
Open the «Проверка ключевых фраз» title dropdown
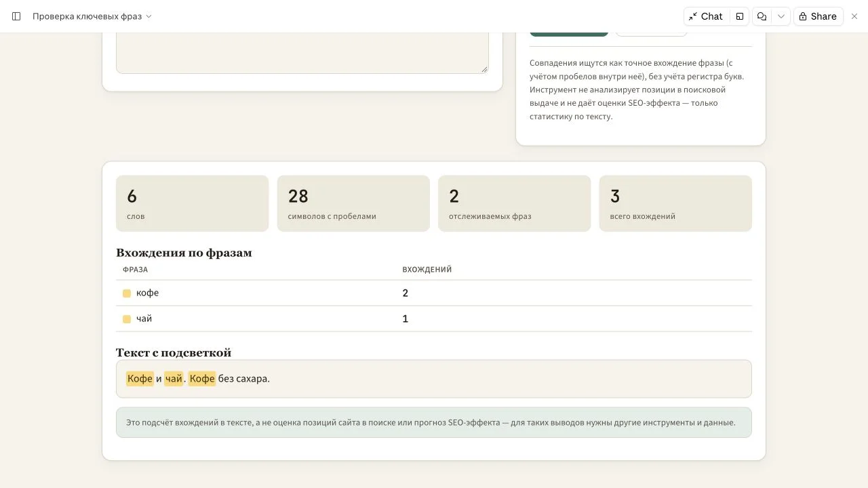click(x=92, y=16)
